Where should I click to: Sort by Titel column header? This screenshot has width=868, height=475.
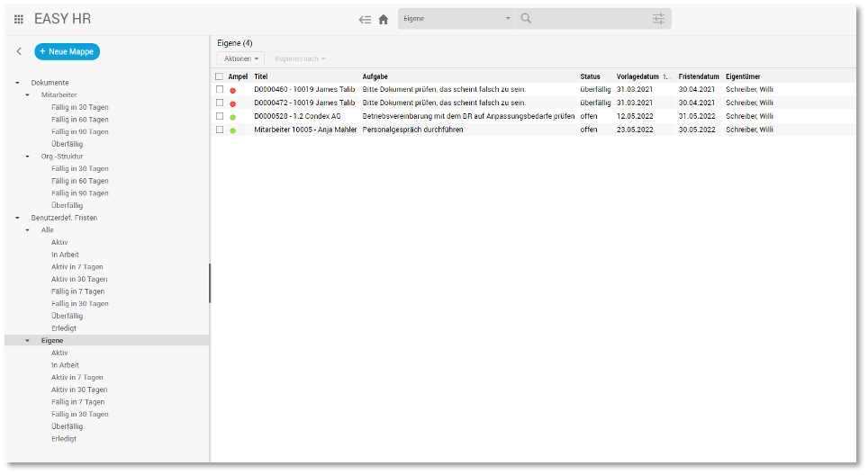[x=261, y=76]
